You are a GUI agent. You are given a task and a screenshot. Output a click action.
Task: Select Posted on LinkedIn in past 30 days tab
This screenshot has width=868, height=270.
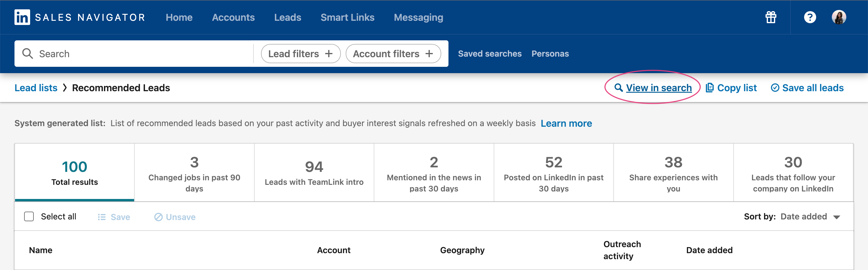[554, 173]
